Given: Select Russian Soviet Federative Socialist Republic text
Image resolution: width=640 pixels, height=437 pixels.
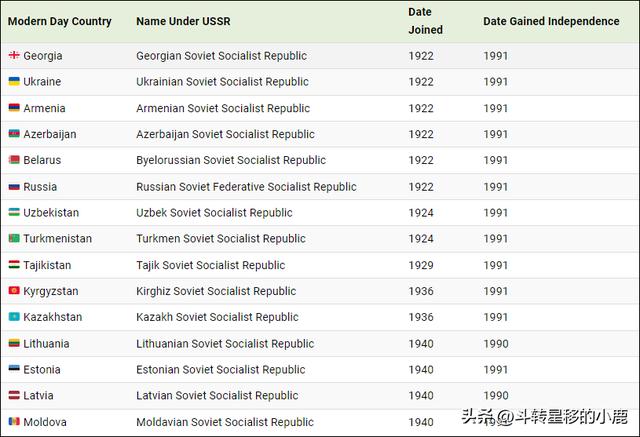Looking at the screenshot, I should [246, 186].
